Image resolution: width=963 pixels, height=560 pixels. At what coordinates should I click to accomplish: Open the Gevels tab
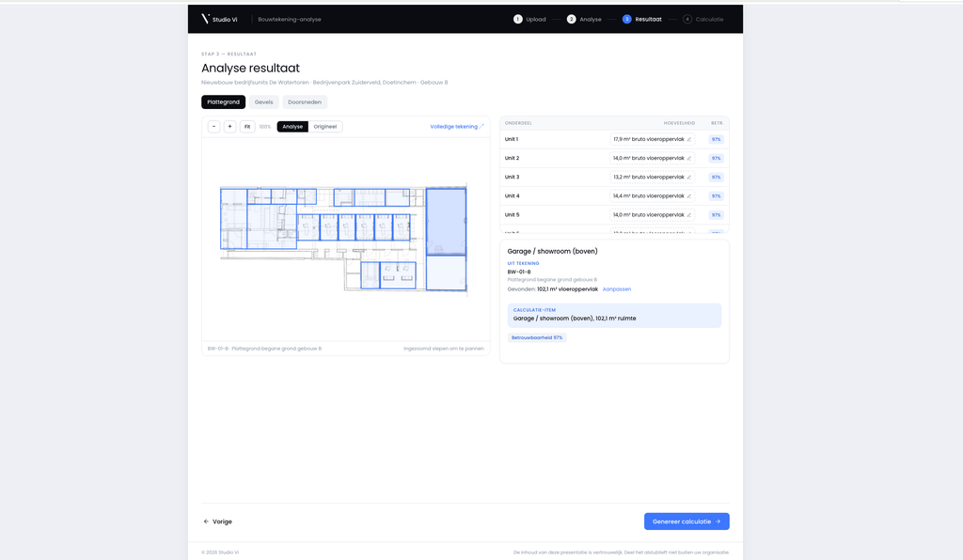[x=264, y=101]
